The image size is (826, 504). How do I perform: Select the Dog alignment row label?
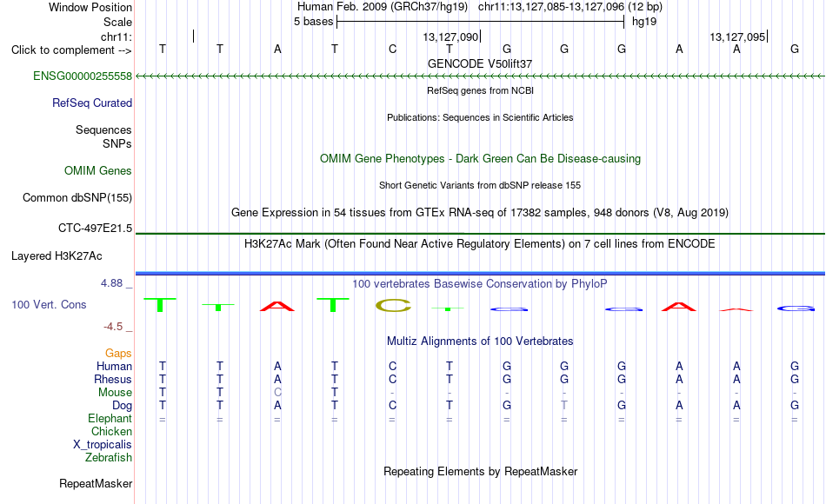[122, 406]
